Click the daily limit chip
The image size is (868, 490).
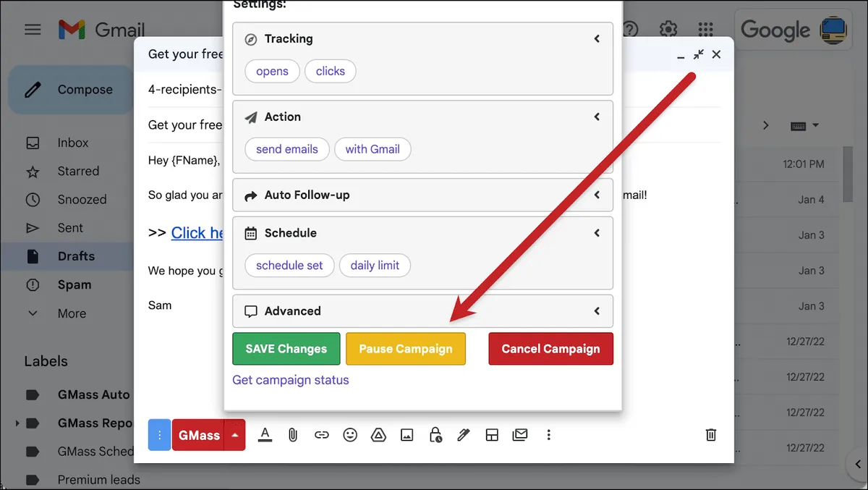[375, 265]
